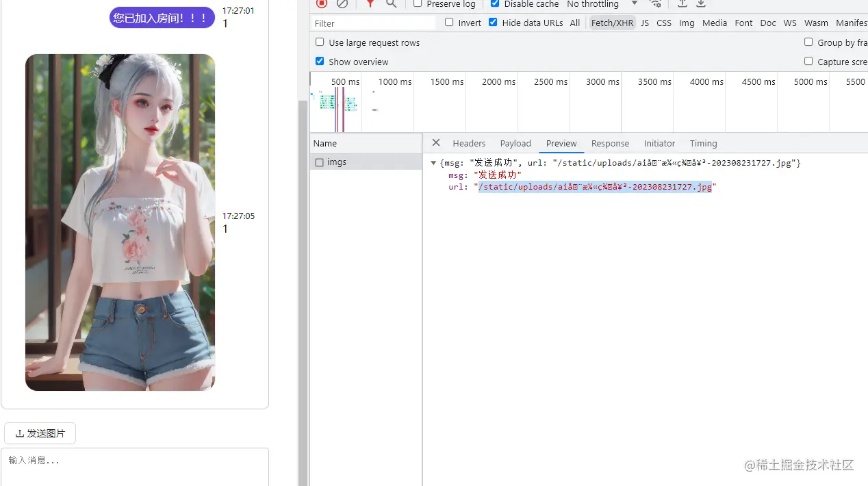Click the msg value 发送成功

(x=498, y=175)
